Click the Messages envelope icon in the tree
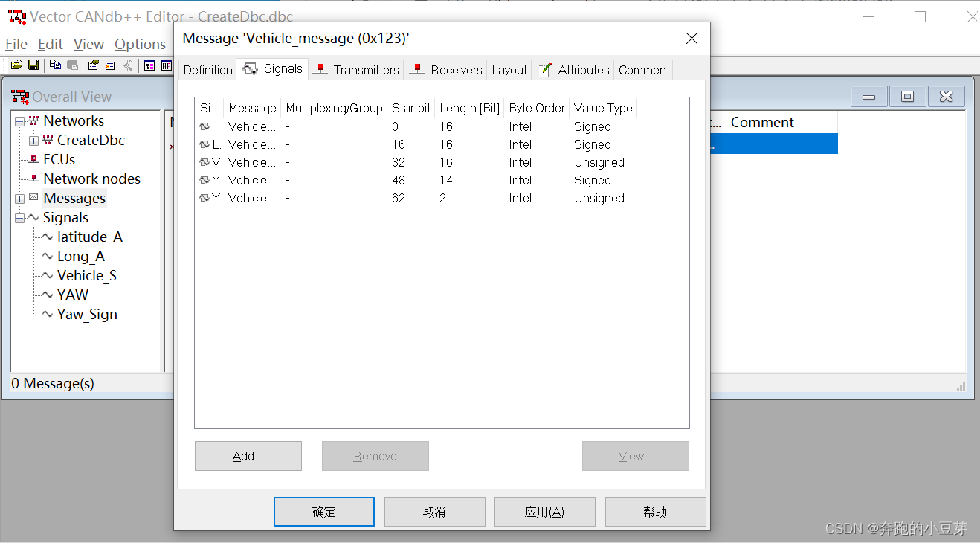 33,198
